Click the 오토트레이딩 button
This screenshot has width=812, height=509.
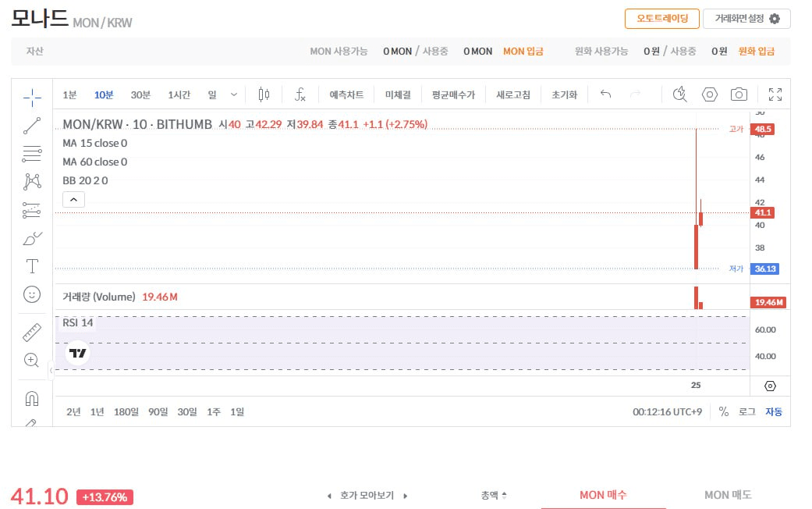[x=662, y=18]
